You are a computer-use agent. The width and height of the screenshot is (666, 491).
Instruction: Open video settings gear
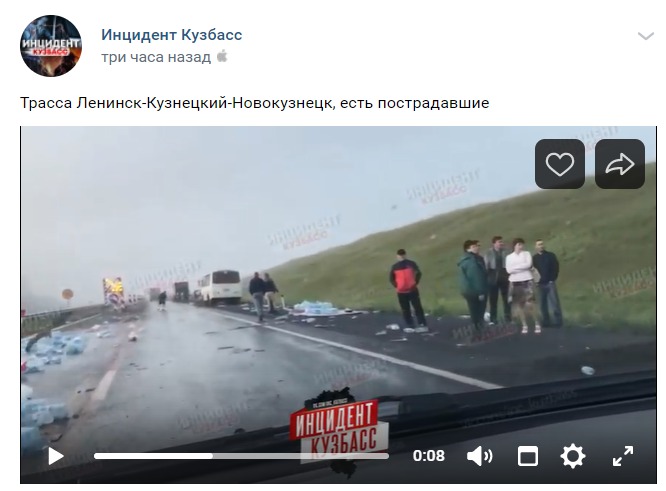573,456
